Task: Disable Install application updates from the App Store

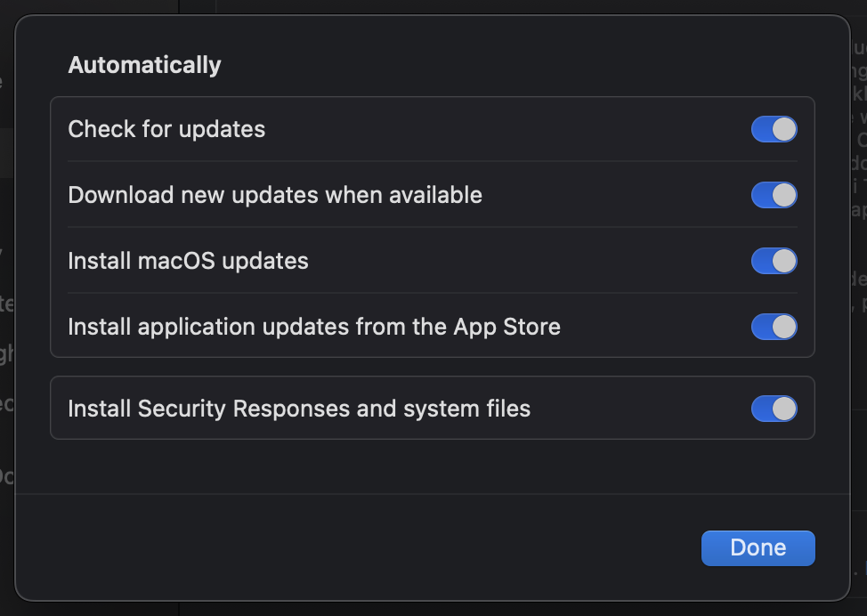Action: 773,327
